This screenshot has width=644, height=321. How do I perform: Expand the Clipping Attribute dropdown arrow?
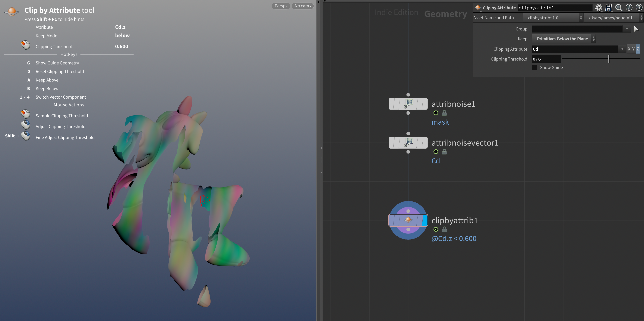[x=622, y=49]
